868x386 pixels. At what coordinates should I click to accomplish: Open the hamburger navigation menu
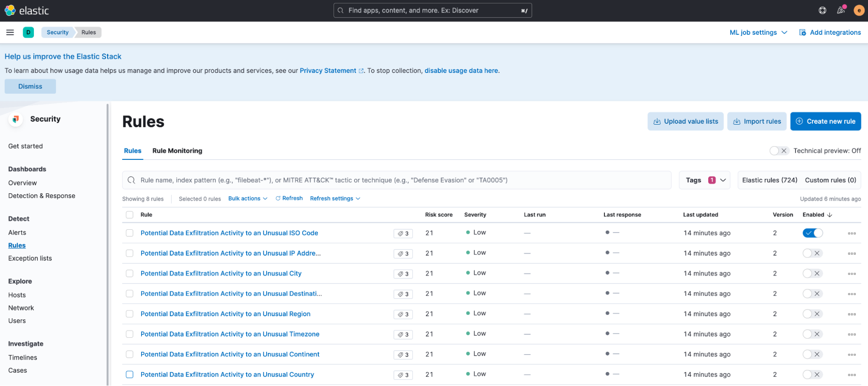click(x=10, y=32)
